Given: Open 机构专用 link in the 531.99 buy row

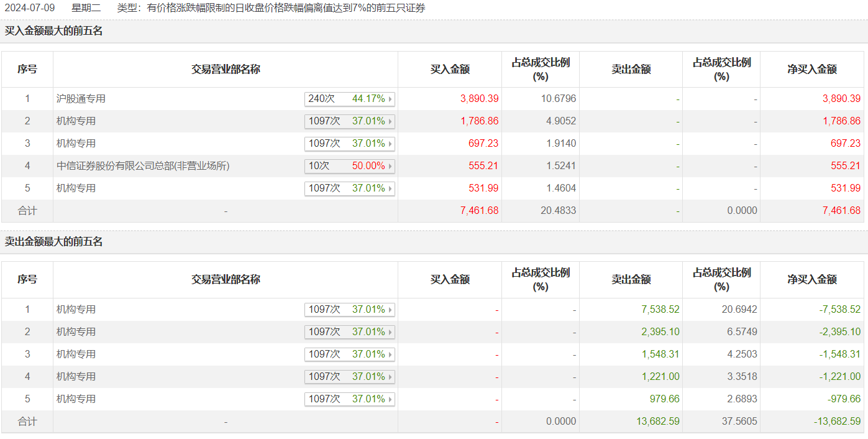Looking at the screenshot, I should (76, 188).
